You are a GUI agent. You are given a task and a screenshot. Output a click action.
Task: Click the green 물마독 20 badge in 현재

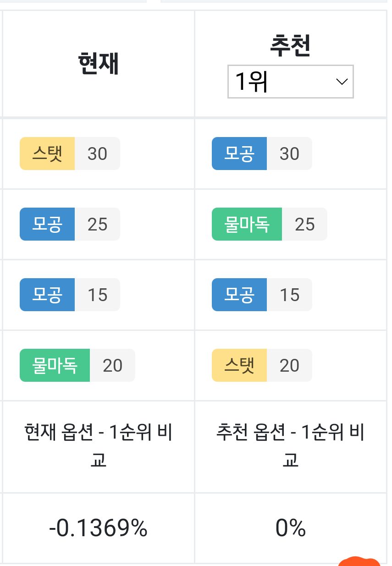point(77,365)
